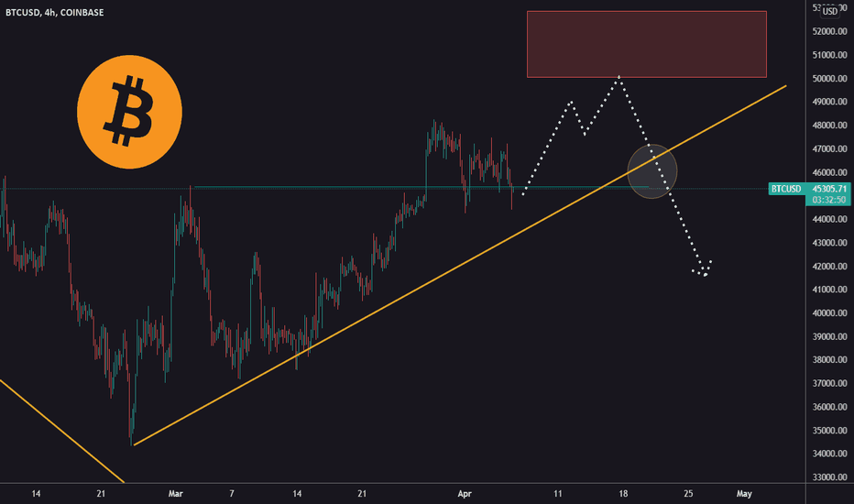Click the 47000.00 price axis label
The width and height of the screenshot is (854, 504).
(x=829, y=148)
